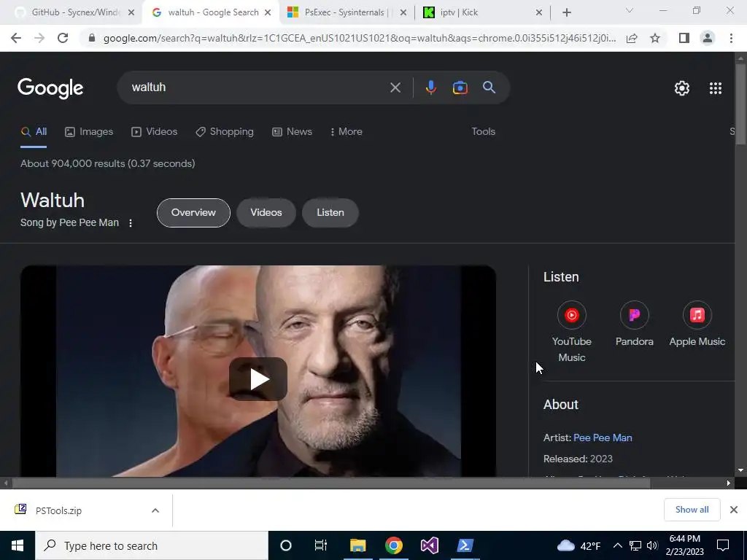Click Show all downloads
Viewport: 747px width, 560px height.
pyautogui.click(x=692, y=510)
